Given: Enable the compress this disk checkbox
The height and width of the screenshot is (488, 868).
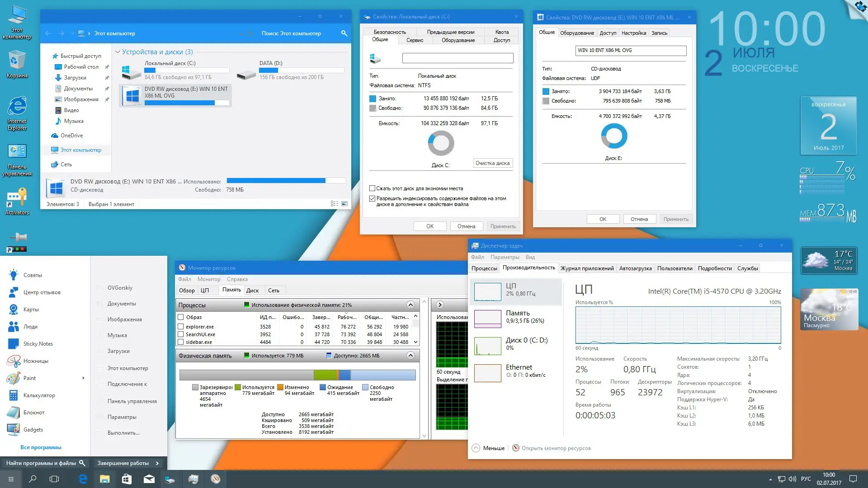Looking at the screenshot, I should pos(373,188).
